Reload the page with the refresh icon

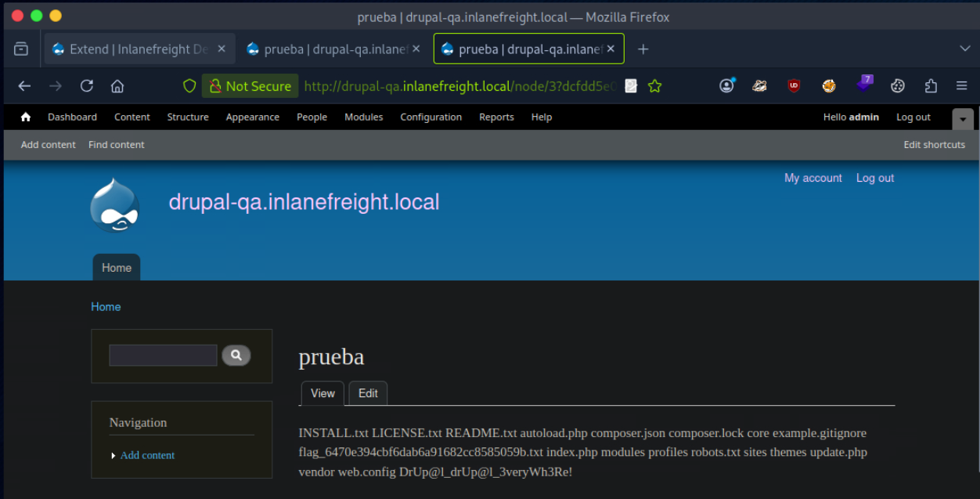pyautogui.click(x=87, y=86)
